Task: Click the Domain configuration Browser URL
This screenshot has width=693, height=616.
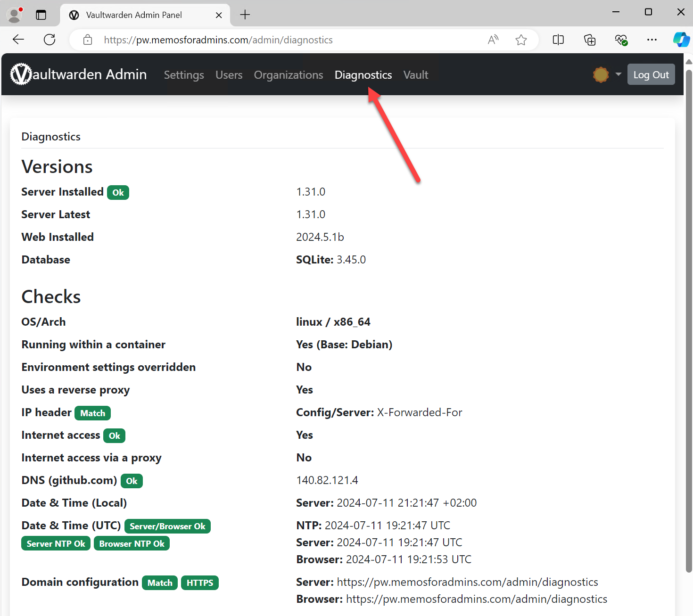Action: pos(452,599)
